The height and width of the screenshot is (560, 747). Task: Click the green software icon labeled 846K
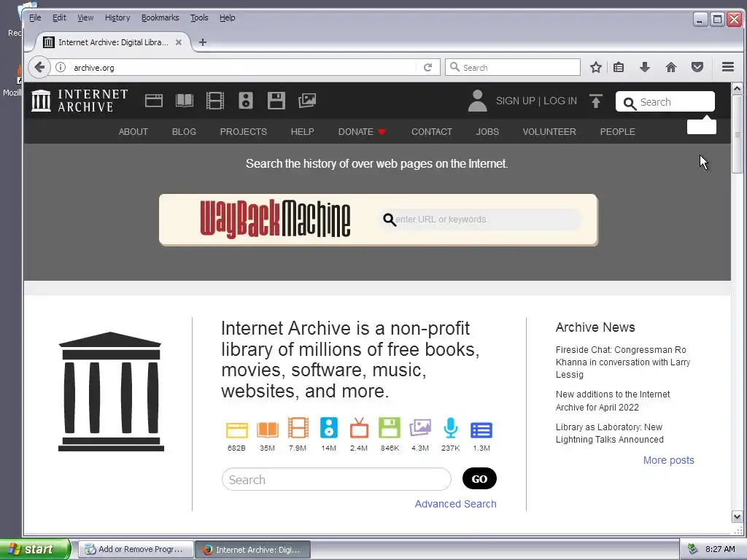(x=390, y=427)
